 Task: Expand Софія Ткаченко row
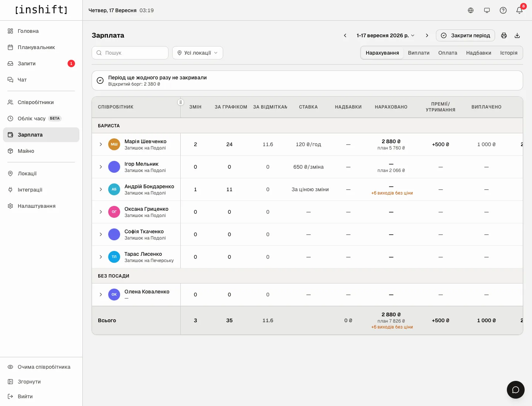101,234
